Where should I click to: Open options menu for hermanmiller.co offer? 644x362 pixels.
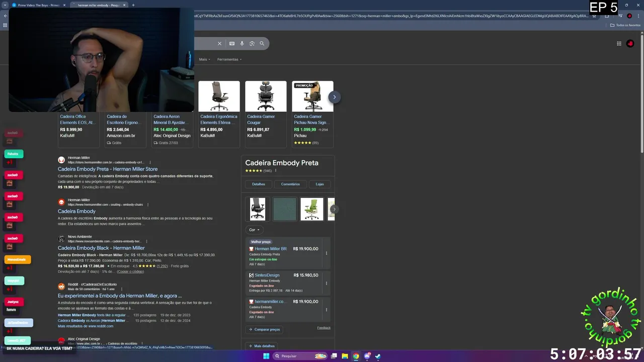[327, 310]
